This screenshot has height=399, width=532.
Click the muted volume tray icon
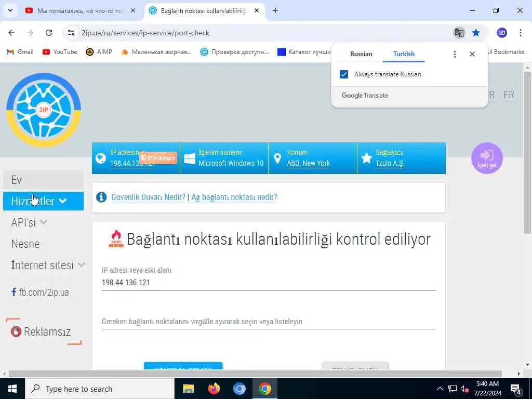coord(465,389)
